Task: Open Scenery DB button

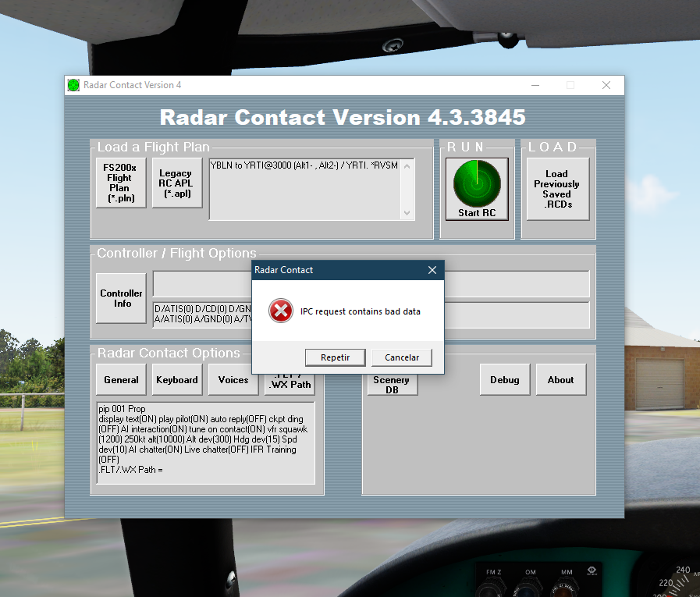Action: [392, 385]
